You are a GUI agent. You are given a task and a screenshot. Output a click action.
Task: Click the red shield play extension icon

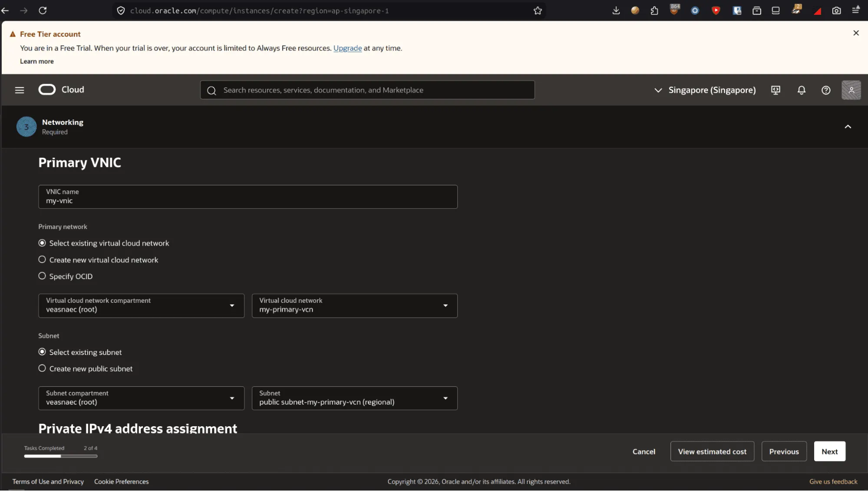coord(716,10)
